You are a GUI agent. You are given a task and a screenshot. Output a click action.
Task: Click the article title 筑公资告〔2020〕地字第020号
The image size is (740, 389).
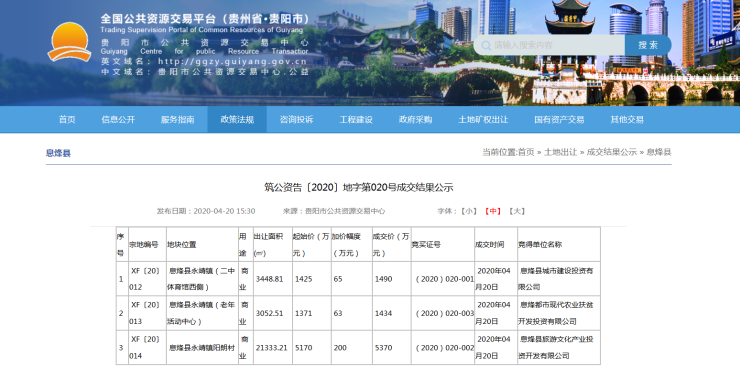pyautogui.click(x=359, y=187)
